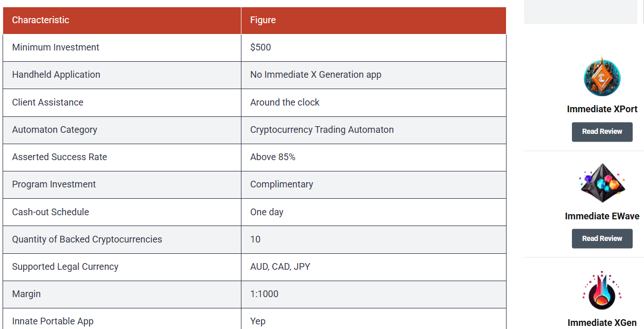Click the No Immediate X Generation app cell

coord(374,75)
